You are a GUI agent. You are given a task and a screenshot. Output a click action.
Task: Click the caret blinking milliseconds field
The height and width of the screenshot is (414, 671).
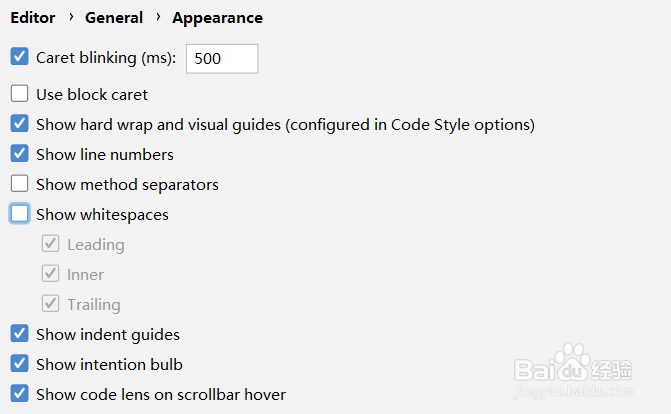[222, 59]
